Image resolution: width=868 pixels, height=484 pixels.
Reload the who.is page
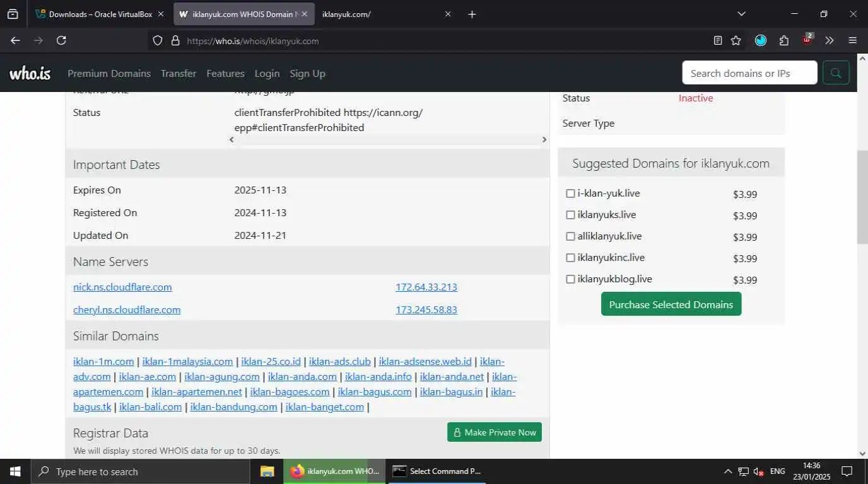[x=61, y=40]
